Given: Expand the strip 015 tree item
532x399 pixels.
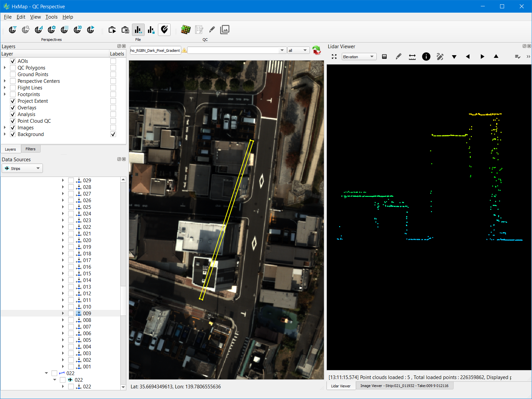Looking at the screenshot, I should (63, 274).
